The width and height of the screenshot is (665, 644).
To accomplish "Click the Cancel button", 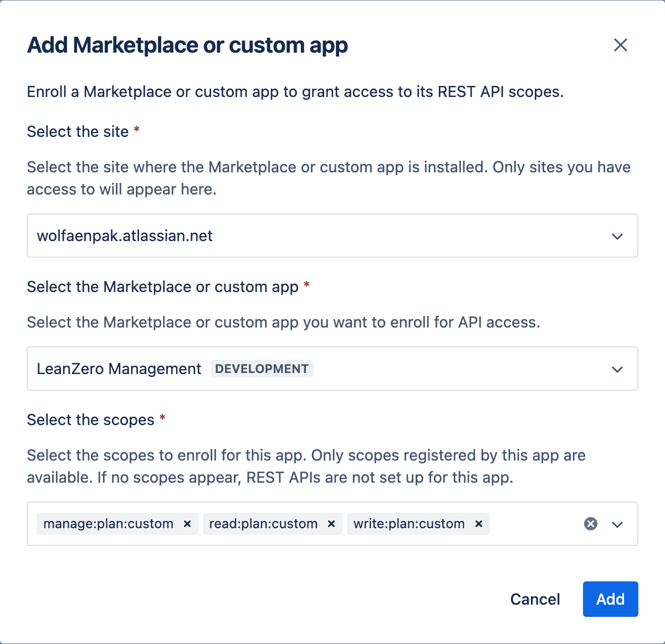I will click(535, 599).
